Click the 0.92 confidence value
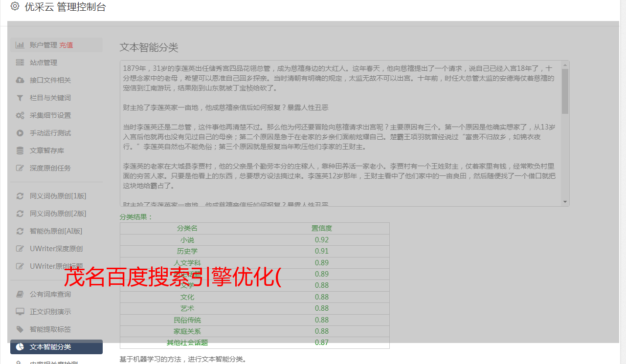Image resolution: width=626 pixels, height=364 pixels. 322,240
